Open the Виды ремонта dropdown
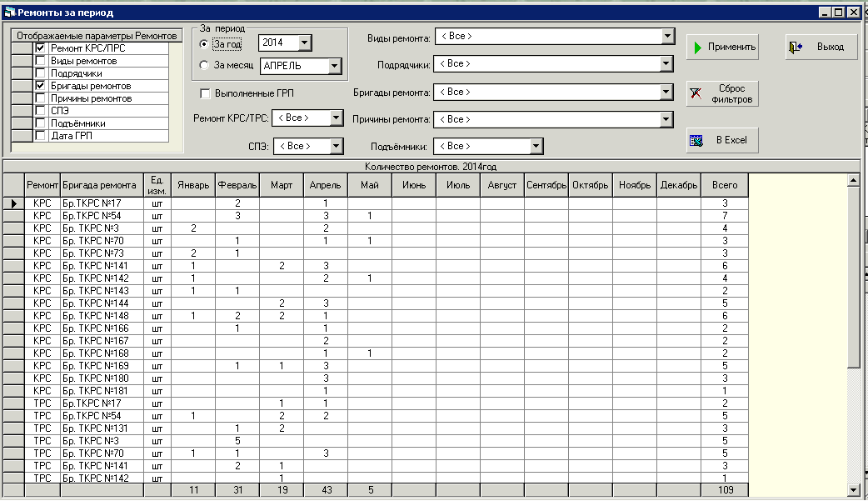Screen dimensions: 868x501 667,37
